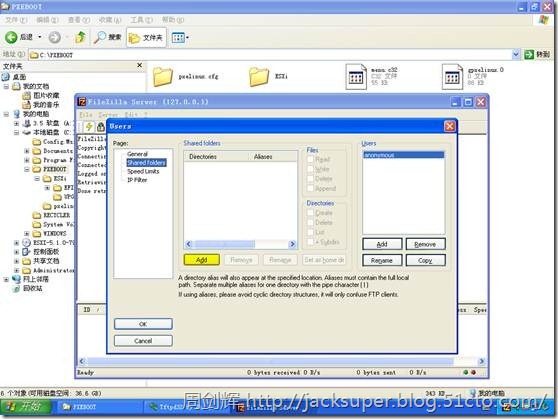This screenshot has height=419, width=558.
Task: Click Cancel in the Users dialog
Action: (x=143, y=341)
